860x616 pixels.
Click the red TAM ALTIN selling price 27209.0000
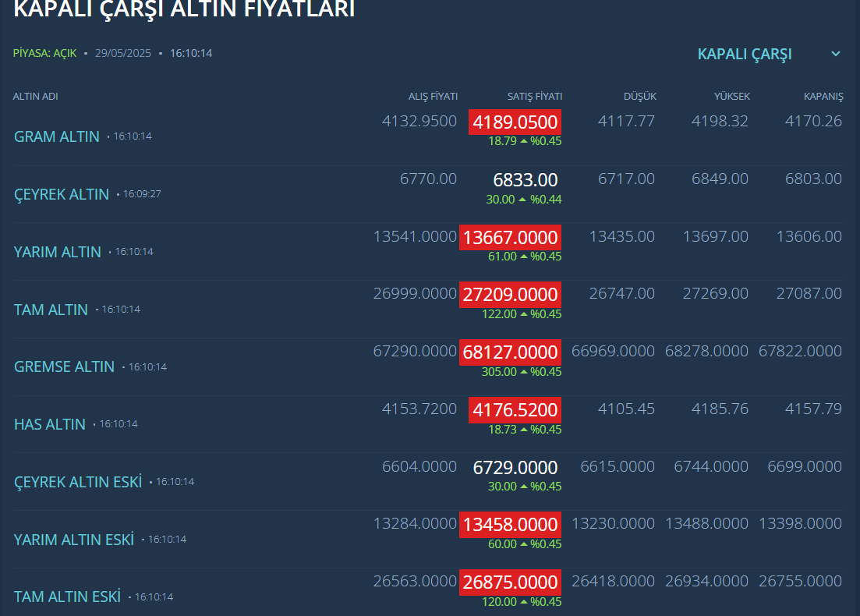pos(511,295)
